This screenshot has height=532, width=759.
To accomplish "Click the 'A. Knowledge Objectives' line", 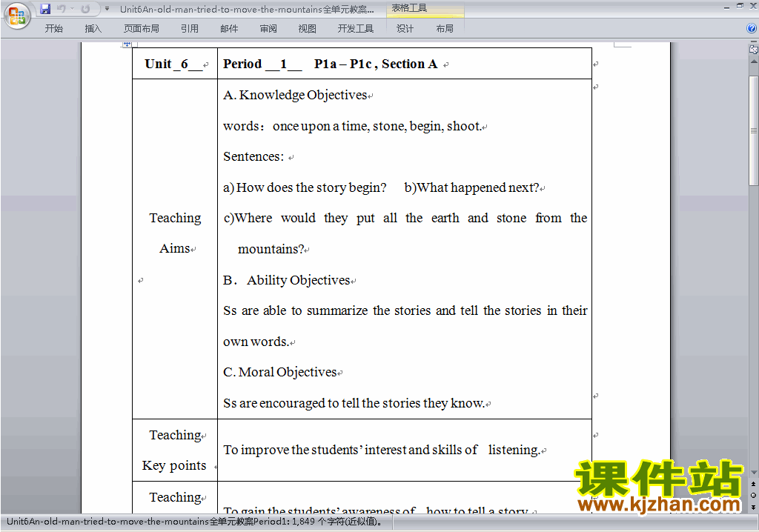I will [x=295, y=95].
